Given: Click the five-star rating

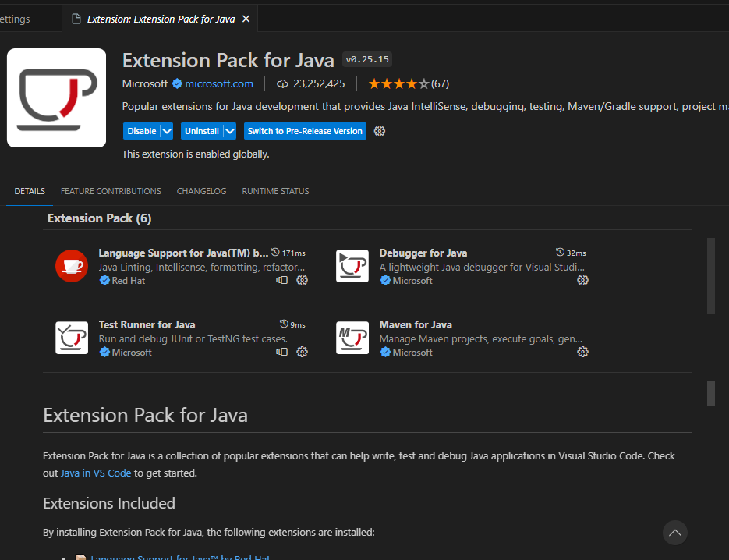Looking at the screenshot, I should pos(399,83).
